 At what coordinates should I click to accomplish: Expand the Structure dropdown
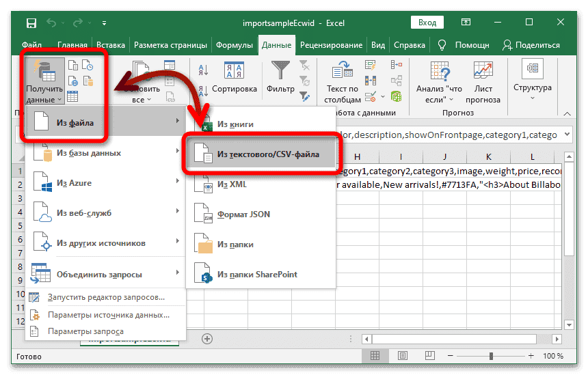pos(532,79)
